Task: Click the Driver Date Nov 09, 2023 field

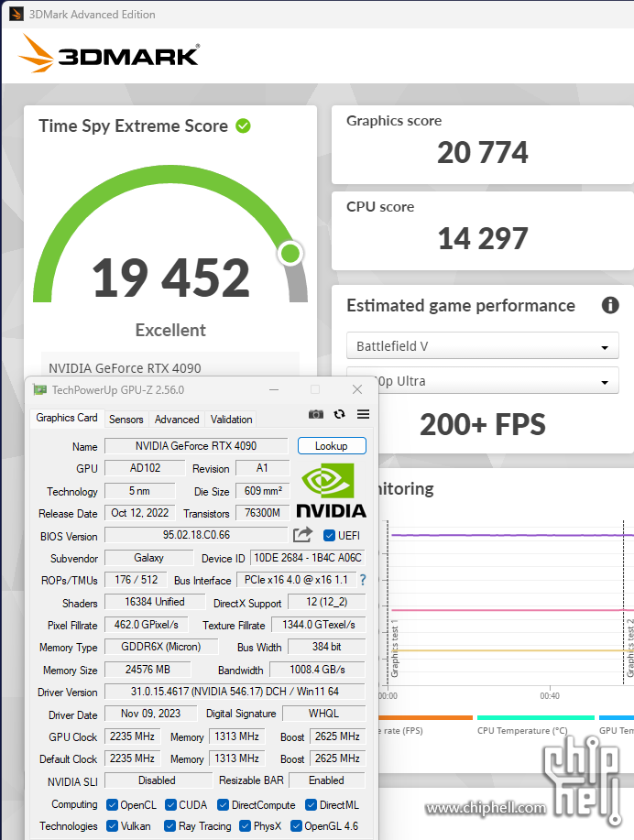Action: click(x=150, y=713)
